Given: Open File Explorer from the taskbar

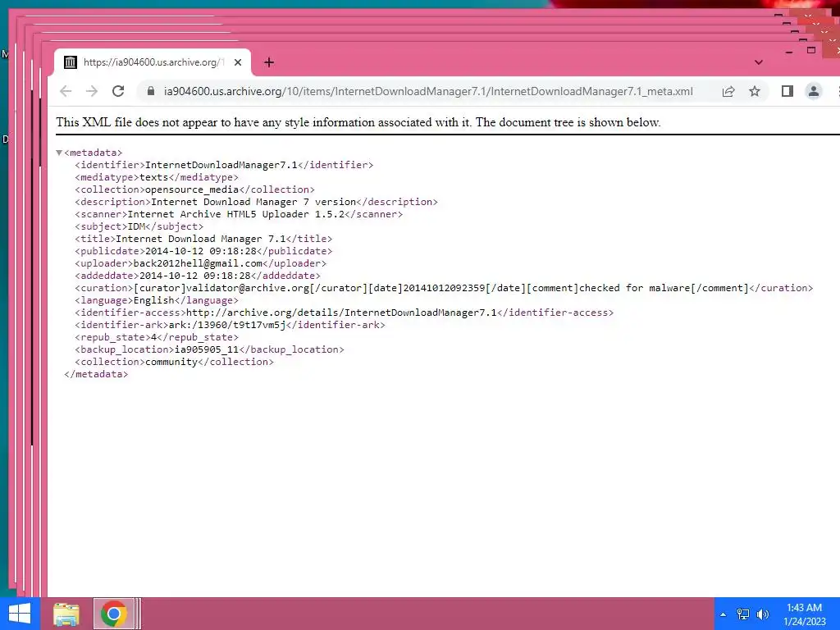Looking at the screenshot, I should (x=66, y=614).
